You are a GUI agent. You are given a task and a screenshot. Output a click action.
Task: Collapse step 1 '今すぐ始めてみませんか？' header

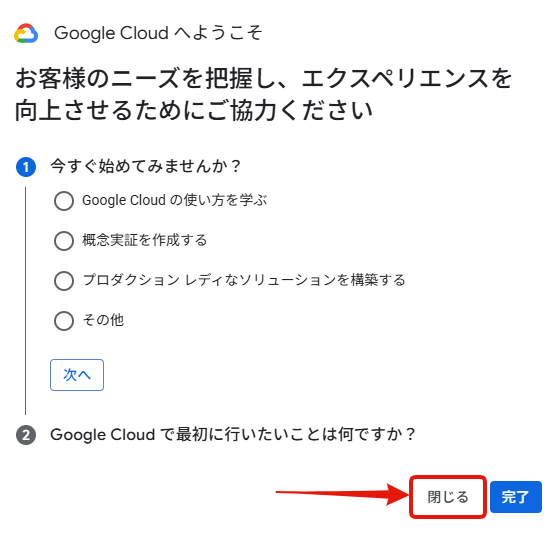coord(146,166)
